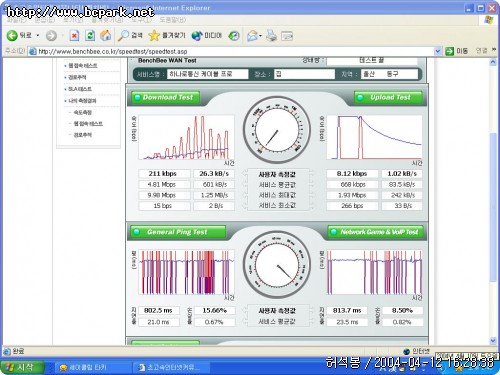This screenshot has width=500, height=375.
Task: Click the green 시작 Start button
Action: pos(22,367)
